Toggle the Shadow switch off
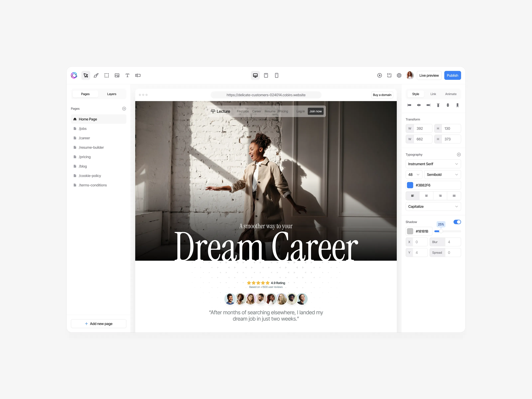532x399 pixels. 457,222
